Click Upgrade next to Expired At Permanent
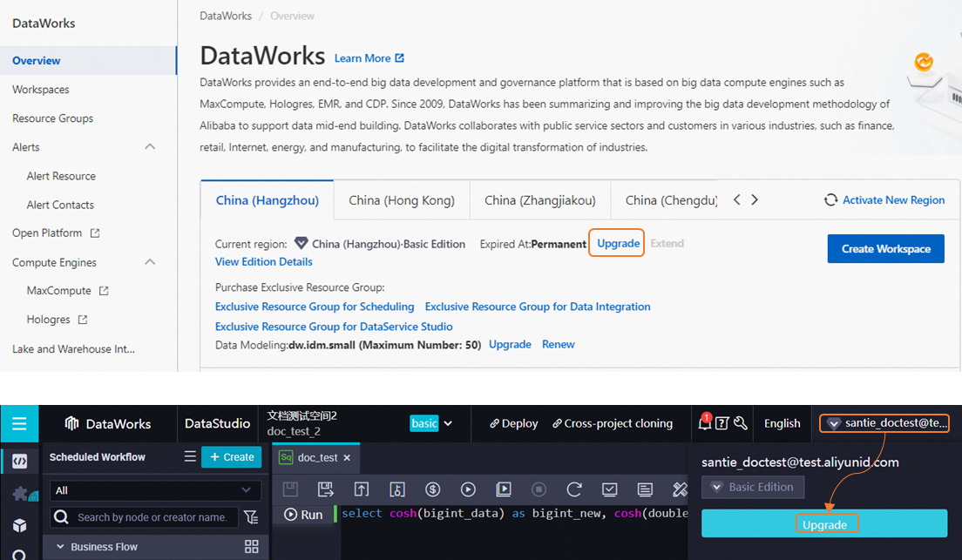The image size is (962, 560). (x=618, y=243)
